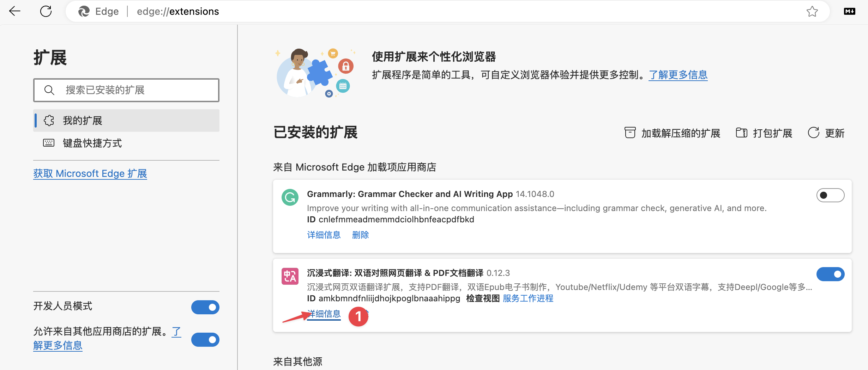Viewport: 868px width, 370px height.
Task: Toggle allow extensions from other stores
Action: (205, 340)
